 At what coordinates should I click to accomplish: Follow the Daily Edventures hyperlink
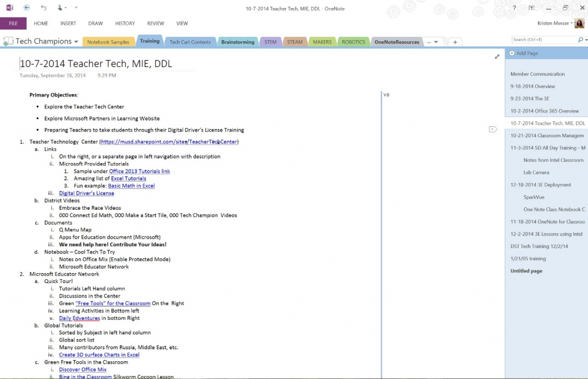pos(79,318)
